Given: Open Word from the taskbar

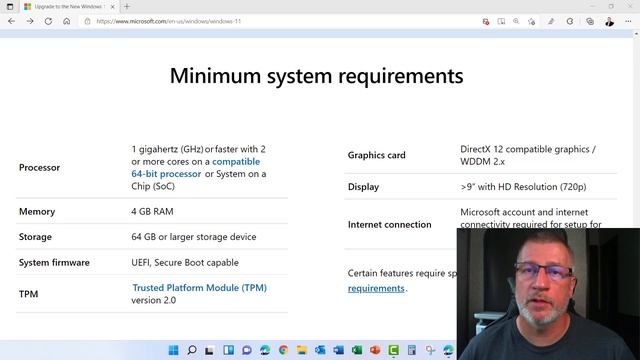Looking at the screenshot, I should click(x=338, y=350).
